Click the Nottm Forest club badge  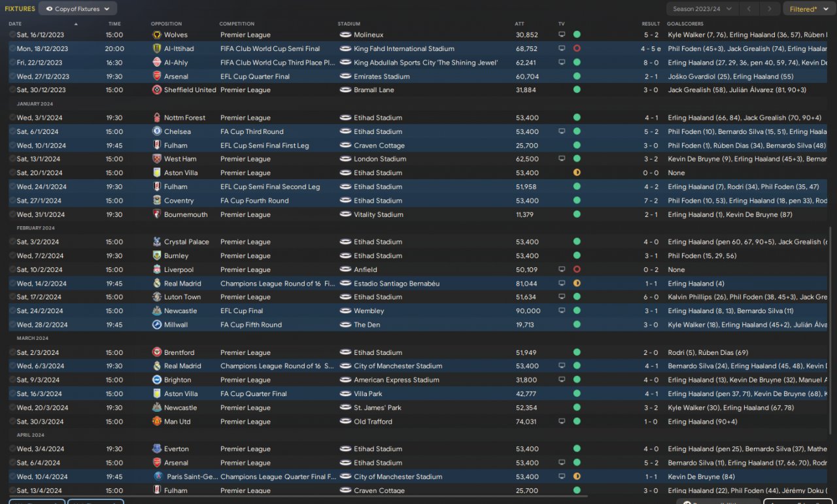click(x=157, y=118)
